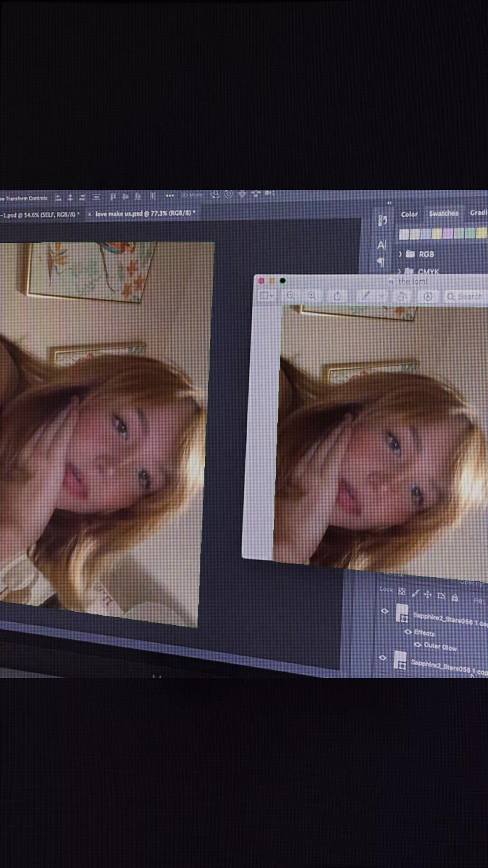This screenshot has height=868, width=488.
Task: Click the highlight pen icon in Preview
Action: (x=366, y=296)
